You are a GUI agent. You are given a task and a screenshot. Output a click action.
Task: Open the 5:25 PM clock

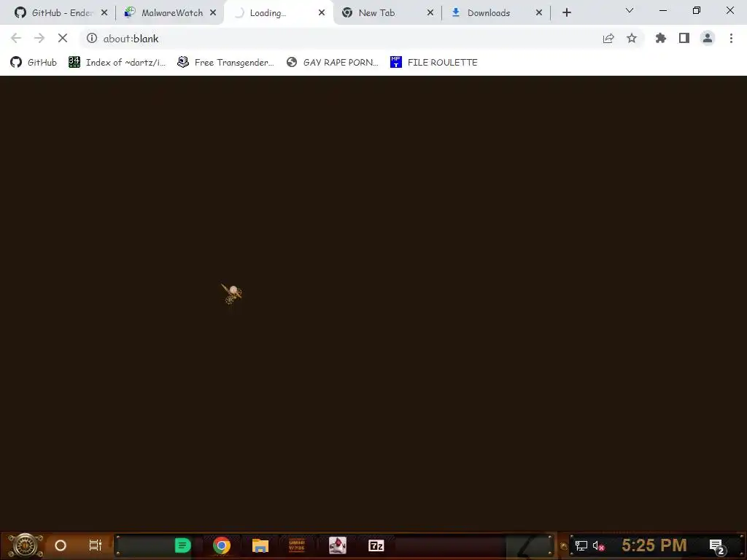(x=654, y=545)
